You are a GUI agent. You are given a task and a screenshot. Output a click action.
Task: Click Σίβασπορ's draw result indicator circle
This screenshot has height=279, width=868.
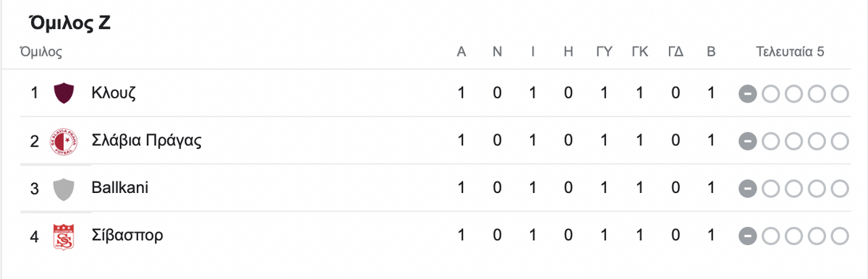tap(748, 236)
